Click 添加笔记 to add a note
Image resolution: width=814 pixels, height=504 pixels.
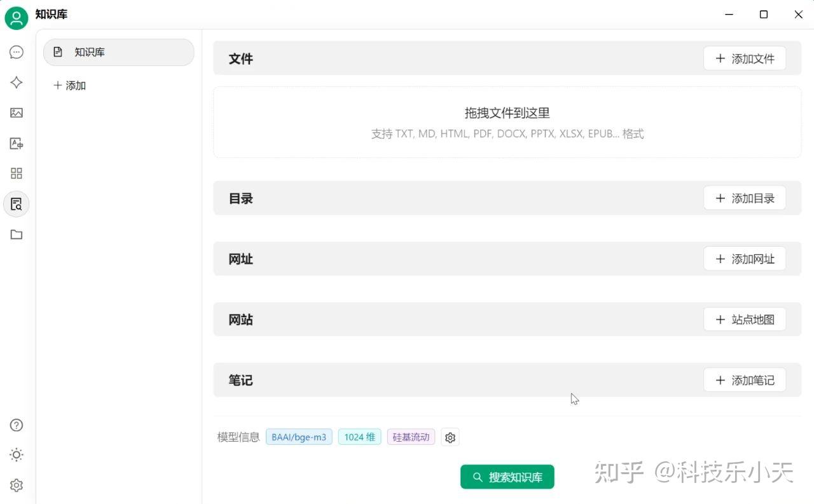(745, 379)
